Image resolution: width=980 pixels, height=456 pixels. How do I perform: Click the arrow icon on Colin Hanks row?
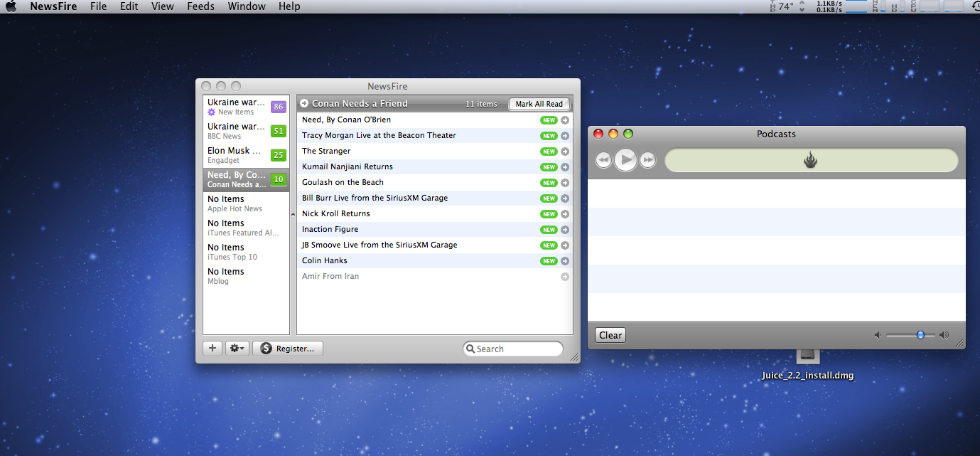565,261
